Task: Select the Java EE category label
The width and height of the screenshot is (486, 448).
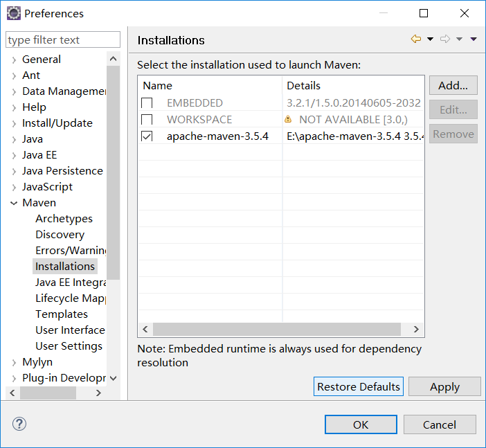Action: coord(39,155)
